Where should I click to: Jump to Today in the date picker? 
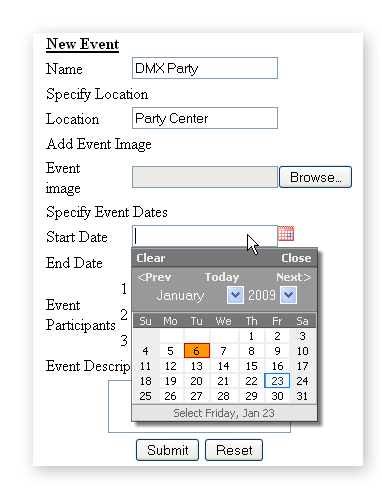[222, 277]
